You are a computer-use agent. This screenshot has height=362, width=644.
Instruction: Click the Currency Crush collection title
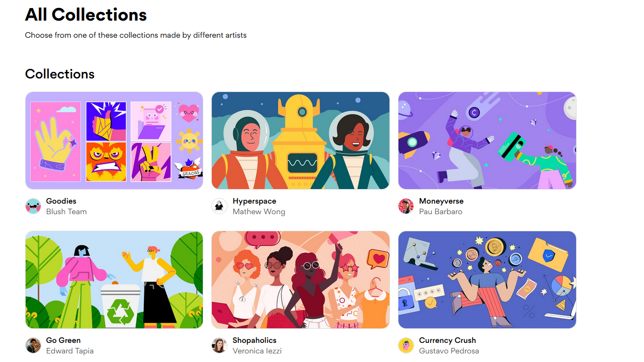tap(447, 340)
